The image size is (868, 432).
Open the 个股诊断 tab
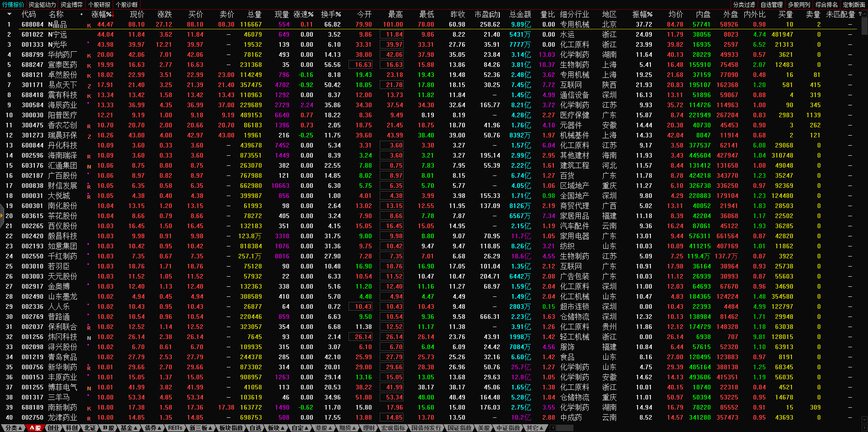point(127,5)
